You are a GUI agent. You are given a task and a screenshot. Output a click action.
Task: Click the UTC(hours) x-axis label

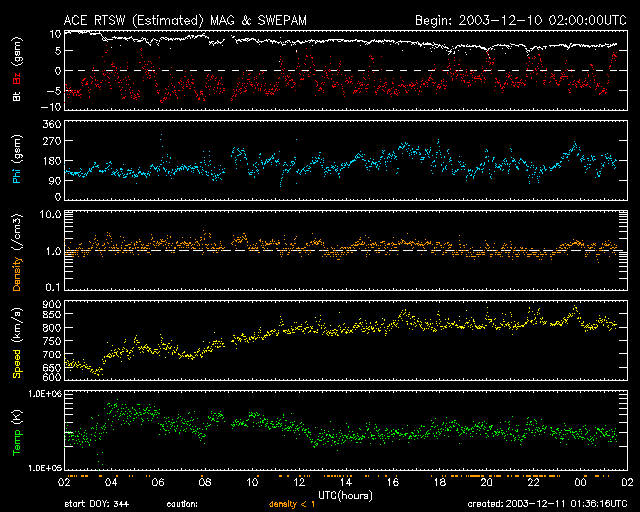(x=346, y=494)
